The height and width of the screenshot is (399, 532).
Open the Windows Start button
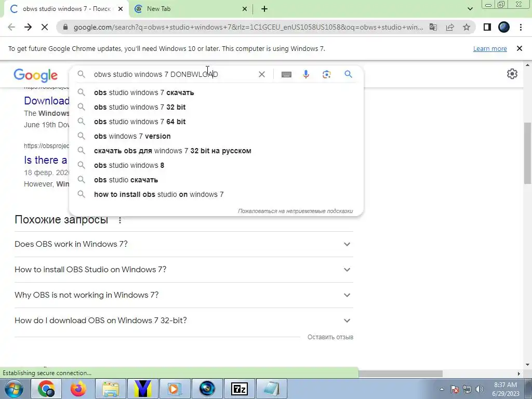point(14,389)
